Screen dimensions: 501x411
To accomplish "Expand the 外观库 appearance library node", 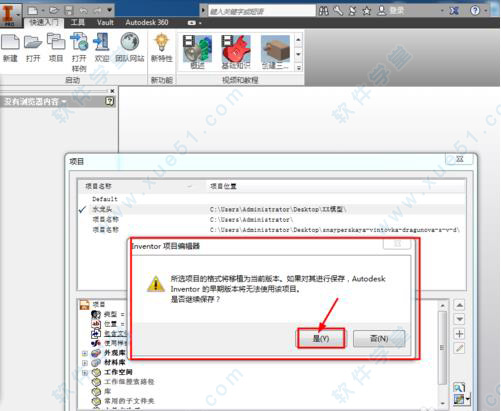I will click(x=85, y=353).
